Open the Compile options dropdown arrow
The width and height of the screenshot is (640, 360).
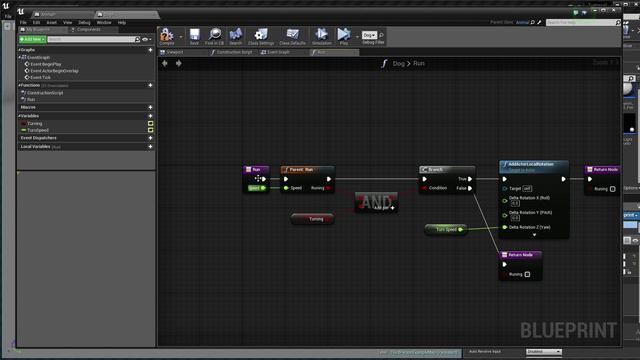coord(181,37)
